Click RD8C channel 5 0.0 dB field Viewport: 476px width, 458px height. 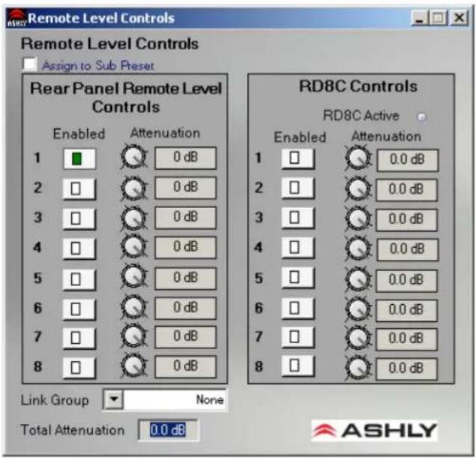click(407, 281)
